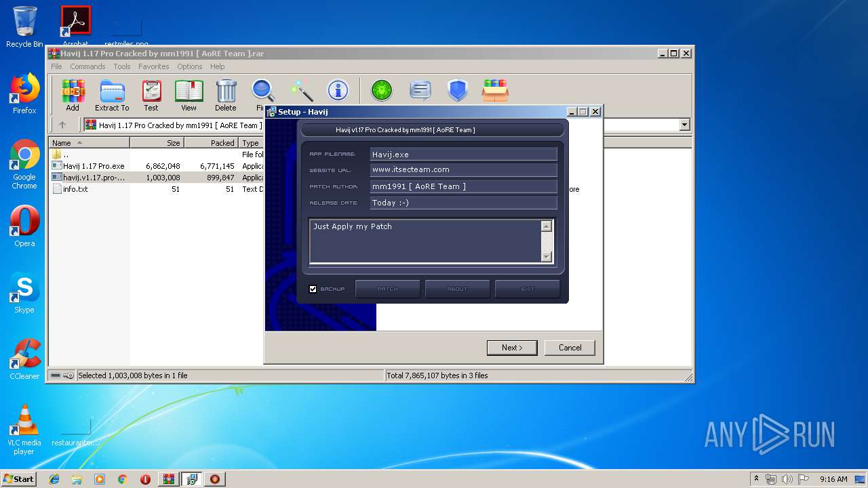Click the Protect shield toolbar icon

click(x=458, y=90)
